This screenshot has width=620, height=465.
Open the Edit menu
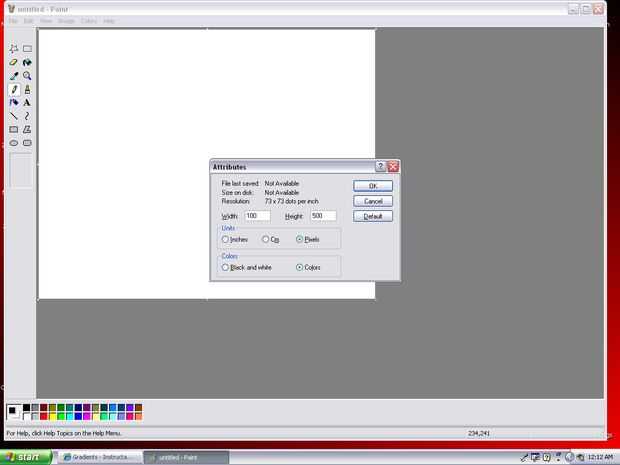[x=28, y=21]
